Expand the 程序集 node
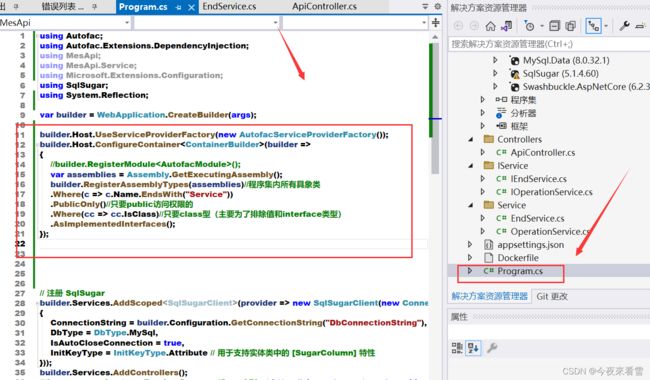650x380 pixels. 483,99
